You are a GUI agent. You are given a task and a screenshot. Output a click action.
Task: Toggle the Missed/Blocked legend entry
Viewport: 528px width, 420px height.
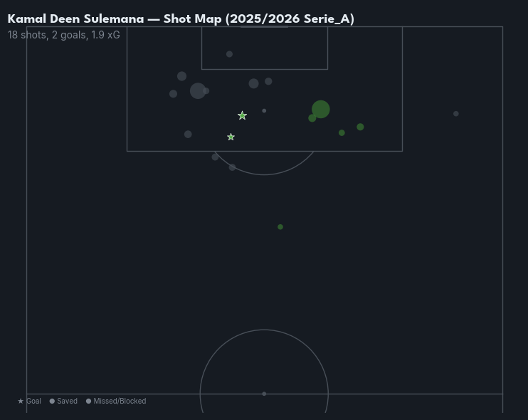point(116,401)
